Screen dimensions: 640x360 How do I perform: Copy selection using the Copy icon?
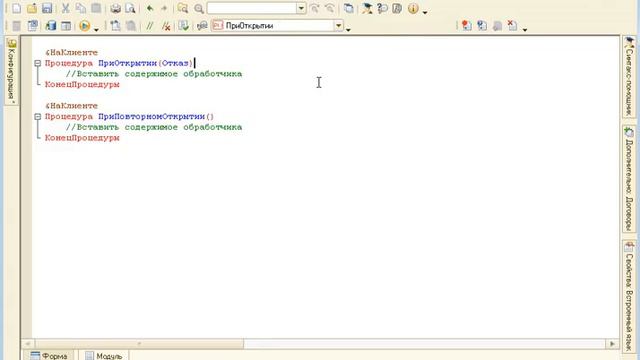click(x=81, y=8)
